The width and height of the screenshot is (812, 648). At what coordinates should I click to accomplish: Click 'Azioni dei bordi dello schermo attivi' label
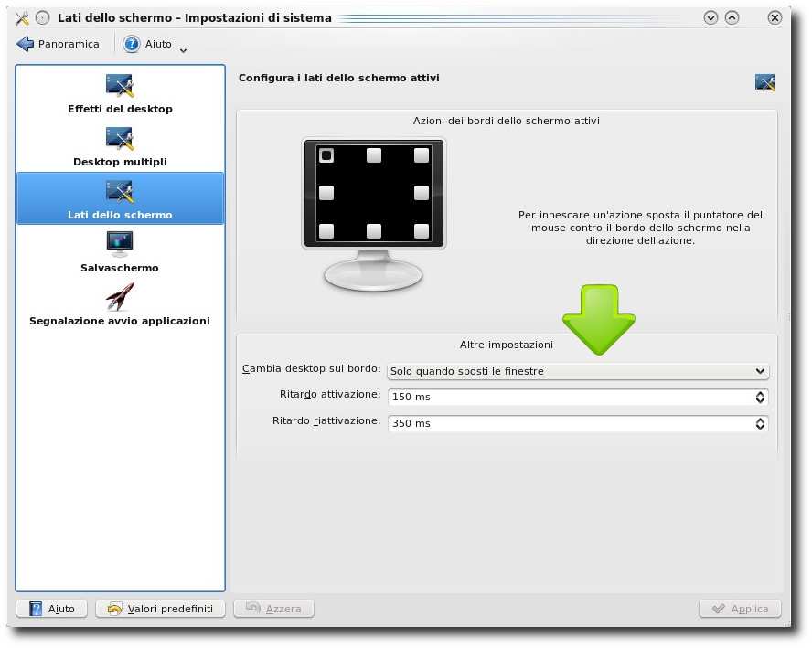pyautogui.click(x=506, y=121)
